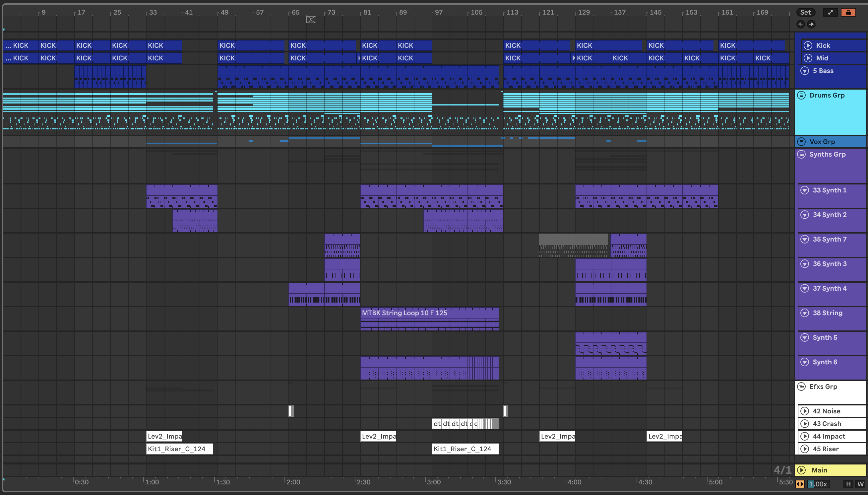868x495 pixels.
Task: Unfold the Drums Grp group track
Action: tap(801, 95)
